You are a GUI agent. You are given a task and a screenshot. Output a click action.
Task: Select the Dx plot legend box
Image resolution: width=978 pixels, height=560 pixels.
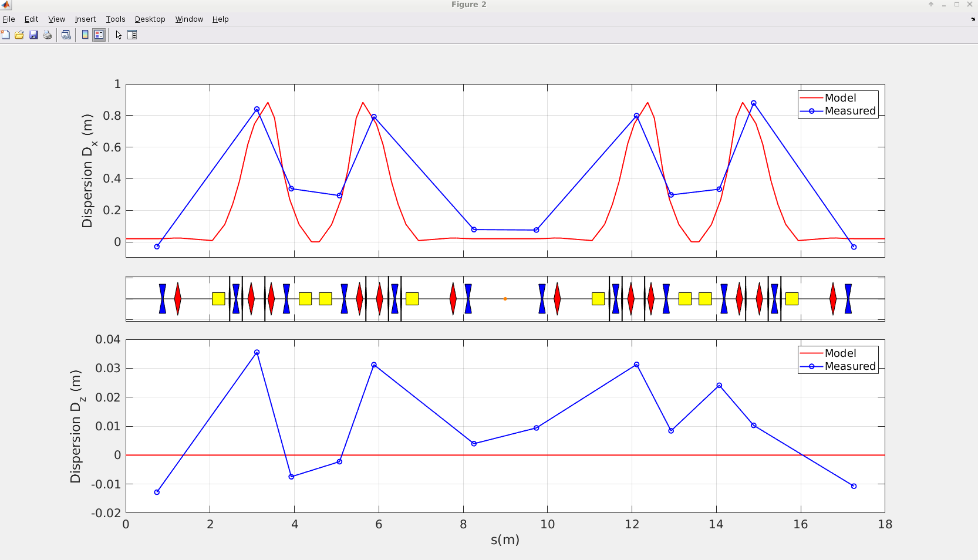coord(838,104)
